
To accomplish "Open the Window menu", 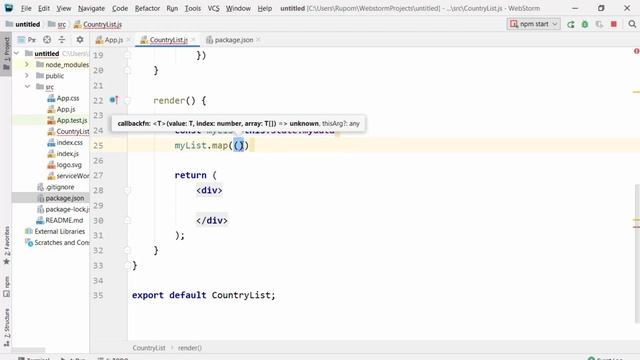I will tap(238, 8).
